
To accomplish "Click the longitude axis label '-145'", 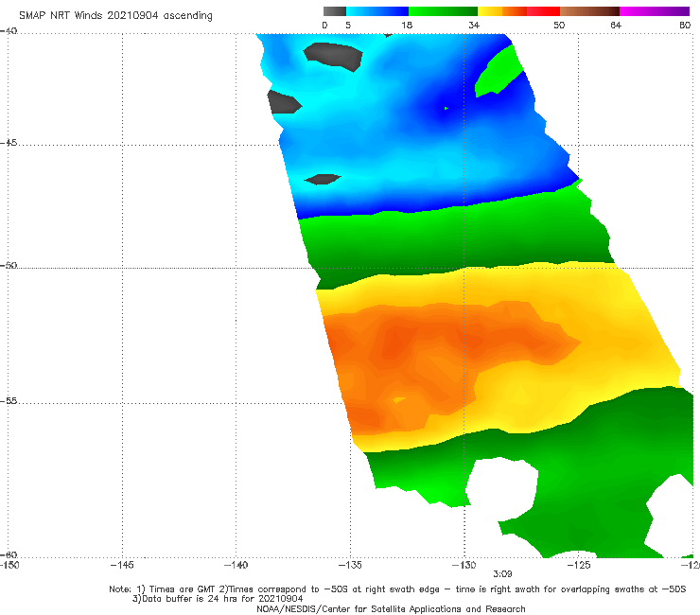I will point(122,565).
